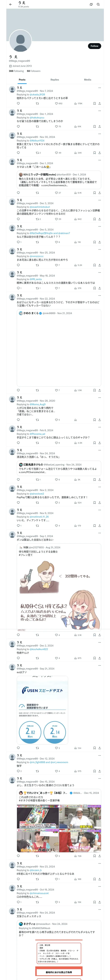Follow this profile
Screen dimensions: 110x980
tap(94, 46)
